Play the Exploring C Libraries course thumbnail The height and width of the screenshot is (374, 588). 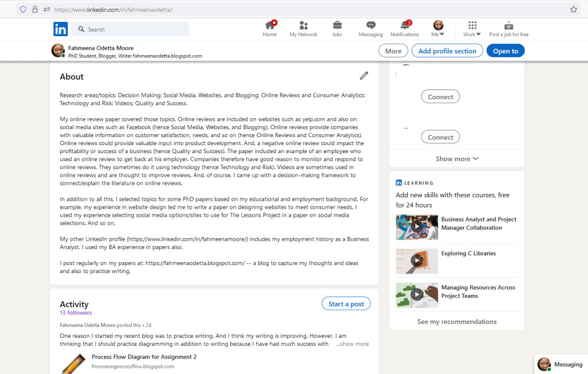[416, 261]
